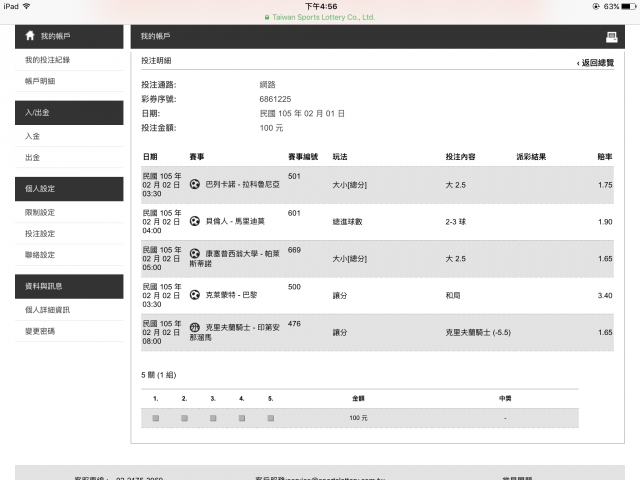Toggle selection box under column 4.
The height and width of the screenshot is (480, 640).
tap(242, 418)
